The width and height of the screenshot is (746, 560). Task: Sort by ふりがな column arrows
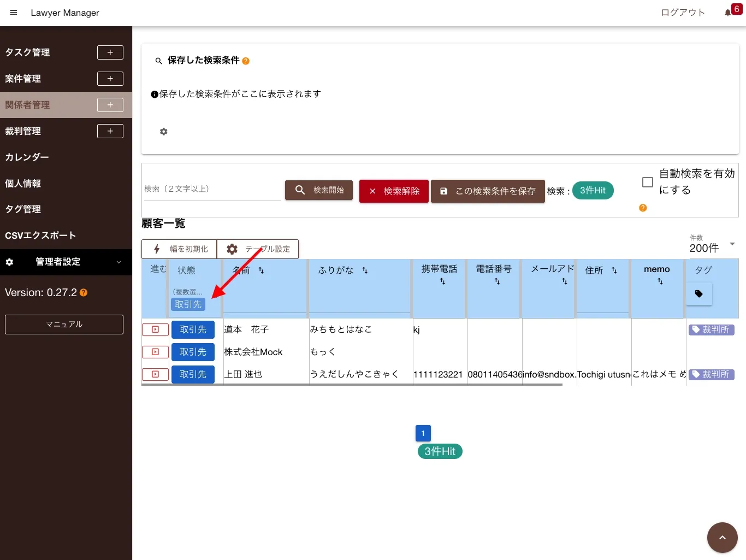coord(365,270)
